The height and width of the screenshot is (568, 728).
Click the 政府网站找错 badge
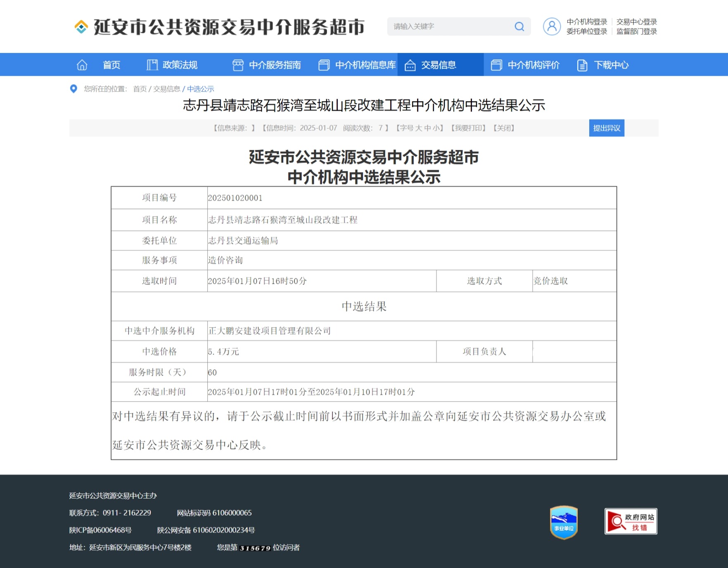(x=631, y=521)
